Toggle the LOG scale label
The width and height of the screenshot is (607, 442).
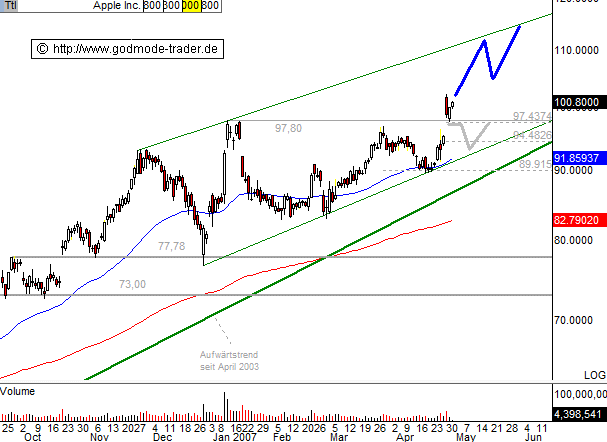592,373
